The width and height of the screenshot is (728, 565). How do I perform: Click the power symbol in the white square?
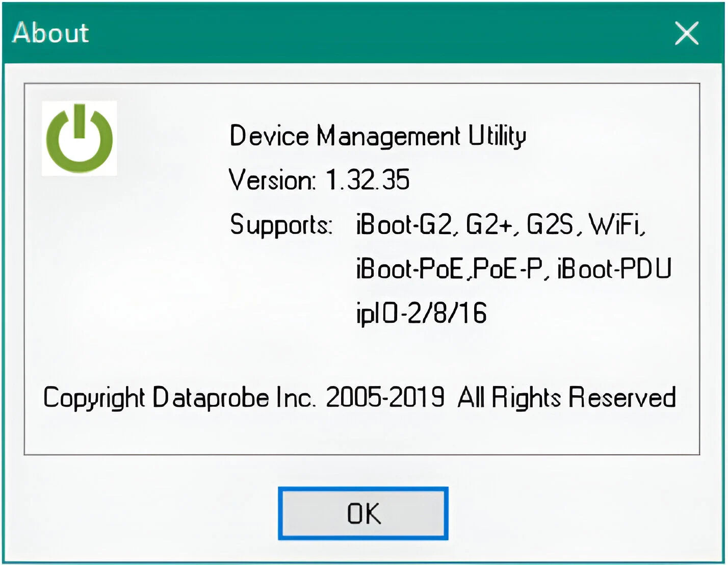click(x=80, y=138)
